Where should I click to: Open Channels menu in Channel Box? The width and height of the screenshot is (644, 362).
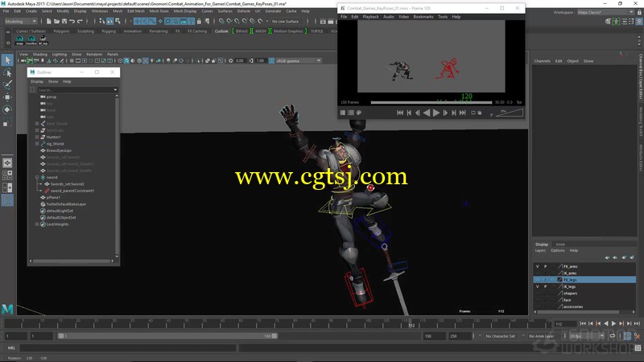542,61
